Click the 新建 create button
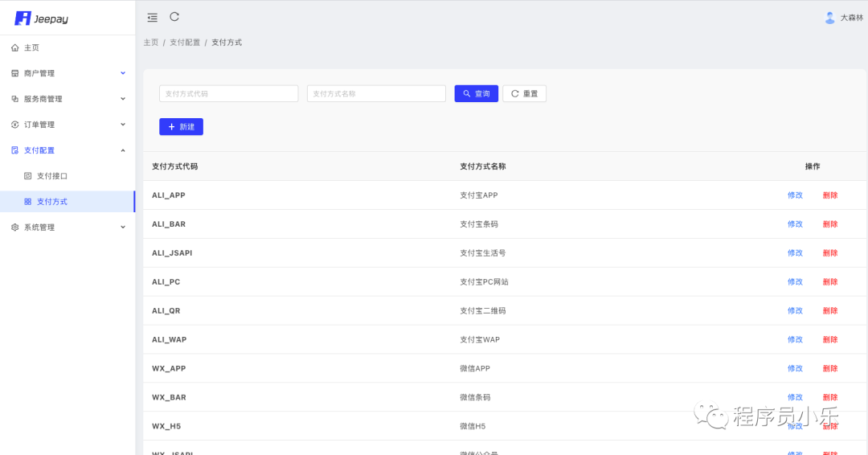This screenshot has height=455, width=868. pos(181,127)
